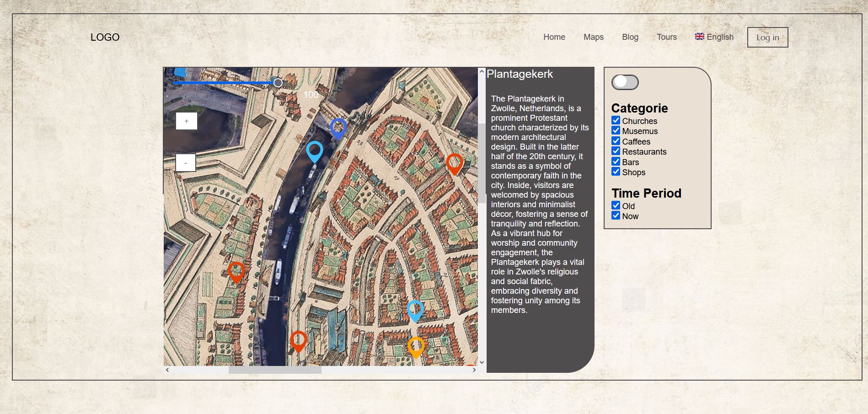Flip the toggle switch above Categorie
The width and height of the screenshot is (868, 414).
coord(625,82)
